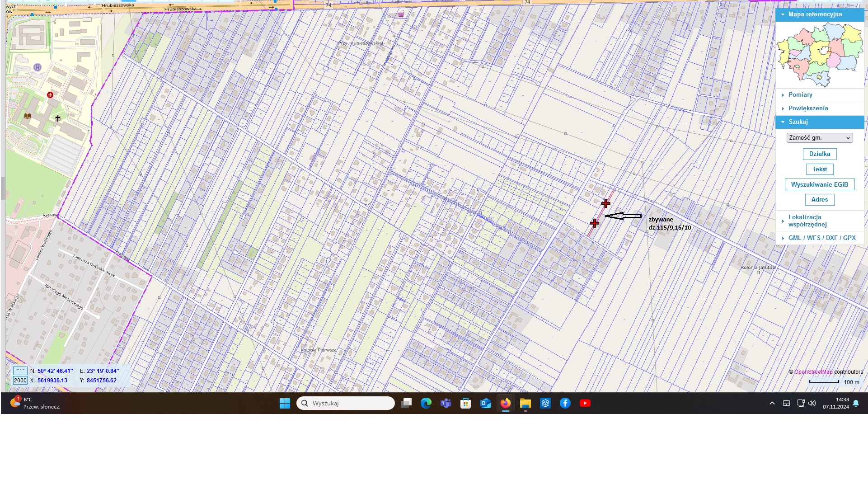
Task: Open Firefox from the taskbar
Action: pyautogui.click(x=505, y=403)
